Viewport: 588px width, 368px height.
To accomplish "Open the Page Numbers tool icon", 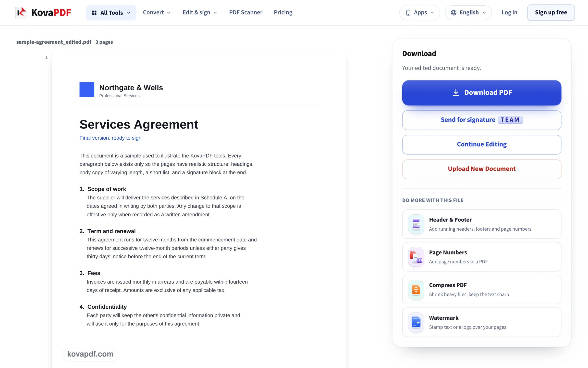I will (x=416, y=257).
